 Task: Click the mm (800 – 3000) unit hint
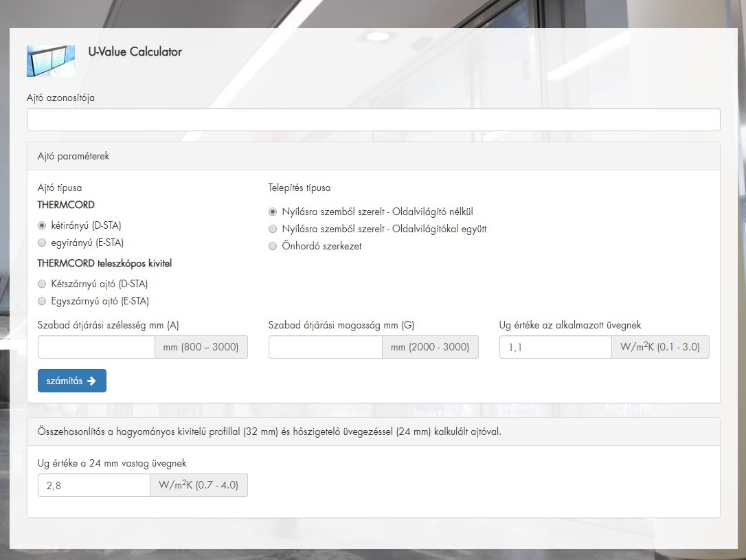(x=201, y=347)
